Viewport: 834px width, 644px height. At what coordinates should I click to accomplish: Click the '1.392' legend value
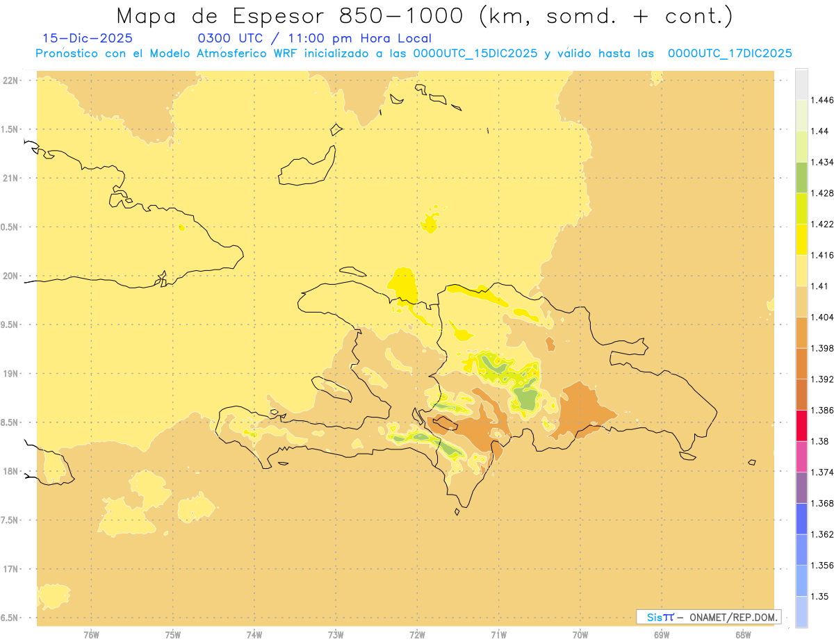(822, 379)
